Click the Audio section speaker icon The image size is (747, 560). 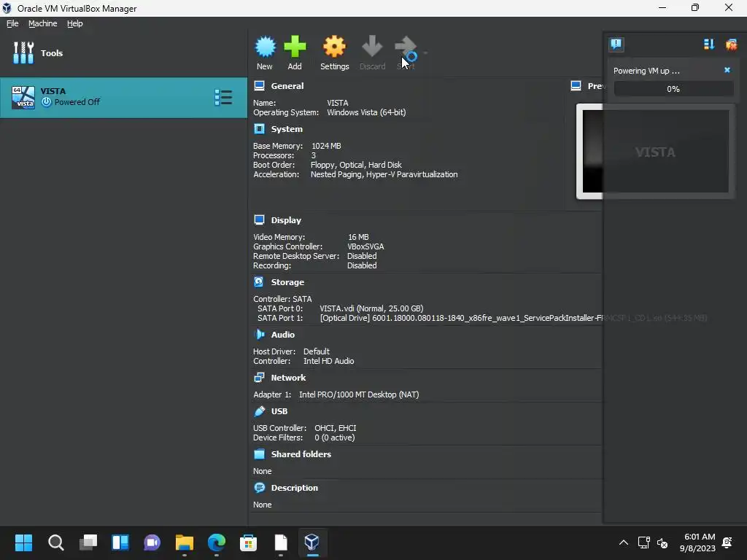coord(260,334)
